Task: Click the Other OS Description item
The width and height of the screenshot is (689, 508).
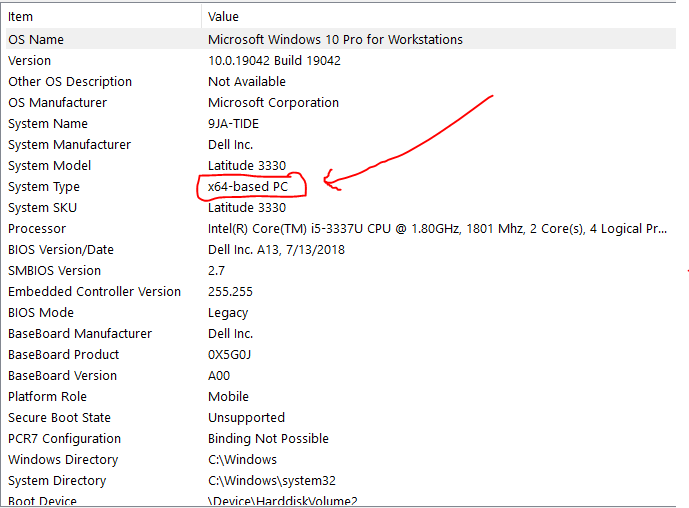Action: point(70,82)
